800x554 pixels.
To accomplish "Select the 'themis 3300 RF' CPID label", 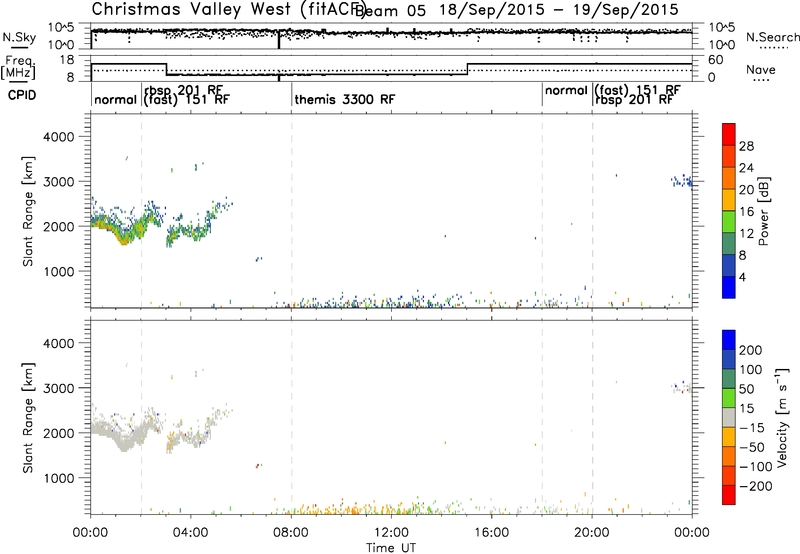I will coord(344,99).
